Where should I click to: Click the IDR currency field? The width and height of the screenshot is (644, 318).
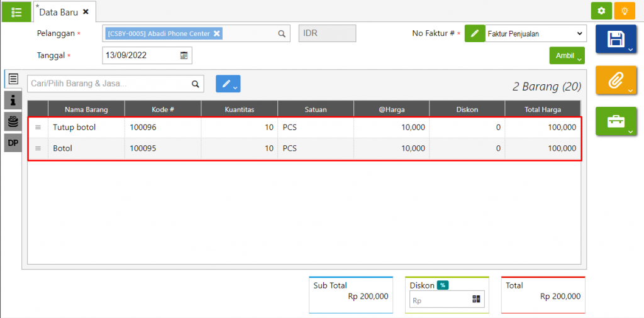[x=327, y=33]
